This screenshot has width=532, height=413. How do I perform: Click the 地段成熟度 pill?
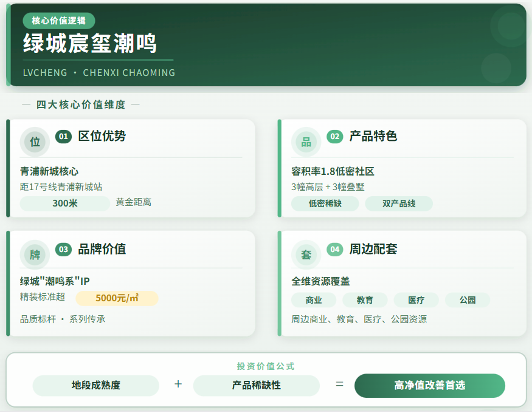[96, 385]
